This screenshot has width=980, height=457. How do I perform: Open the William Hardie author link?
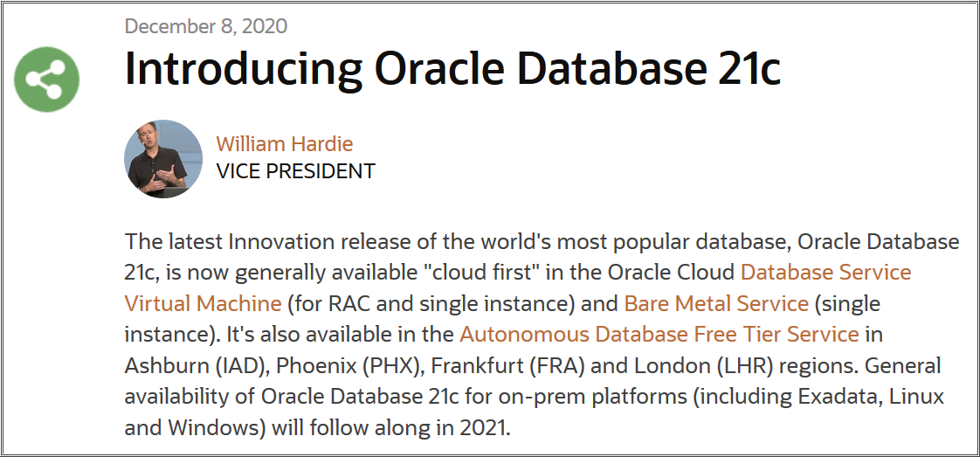click(285, 144)
